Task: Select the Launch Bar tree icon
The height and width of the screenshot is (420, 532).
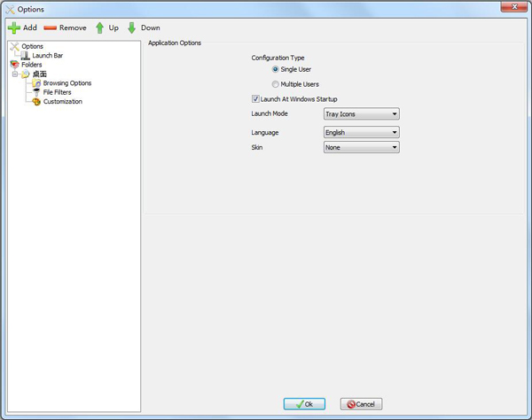Action: click(x=25, y=56)
